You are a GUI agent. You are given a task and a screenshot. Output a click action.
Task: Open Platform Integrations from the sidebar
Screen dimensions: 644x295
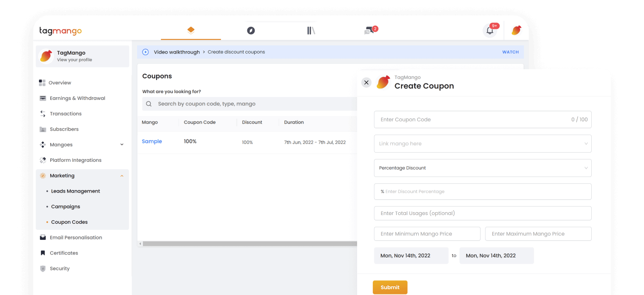pyautogui.click(x=76, y=160)
